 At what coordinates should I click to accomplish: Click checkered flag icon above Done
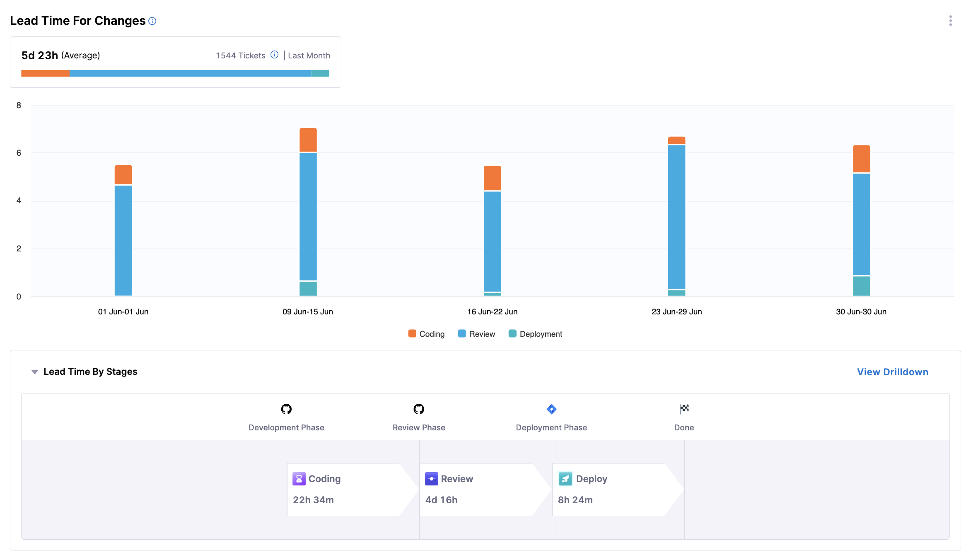point(684,409)
